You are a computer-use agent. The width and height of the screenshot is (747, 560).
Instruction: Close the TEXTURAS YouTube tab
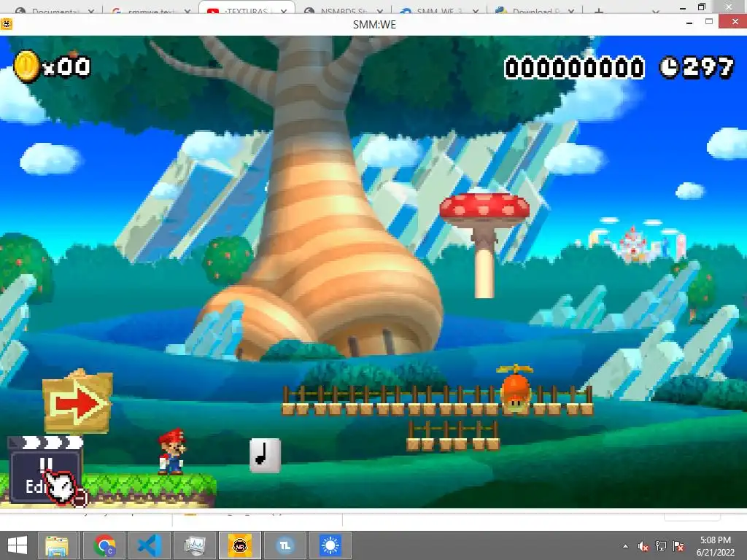point(284,11)
